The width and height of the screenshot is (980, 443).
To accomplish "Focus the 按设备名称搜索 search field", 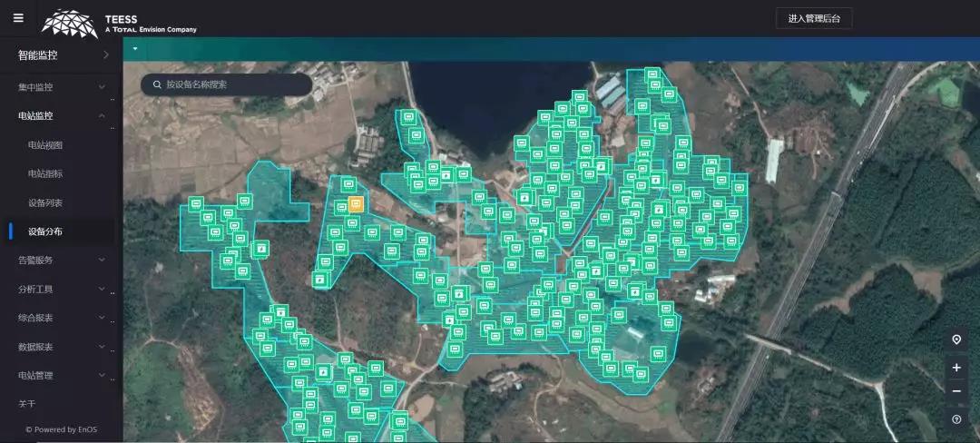I will tap(231, 84).
